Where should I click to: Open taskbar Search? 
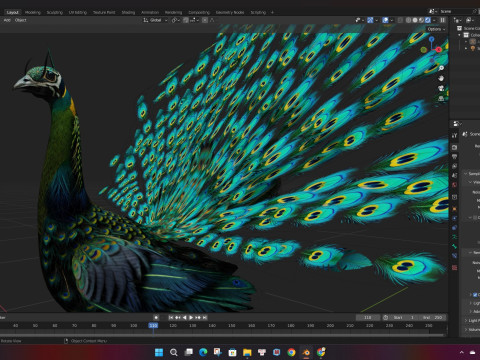pos(174,352)
